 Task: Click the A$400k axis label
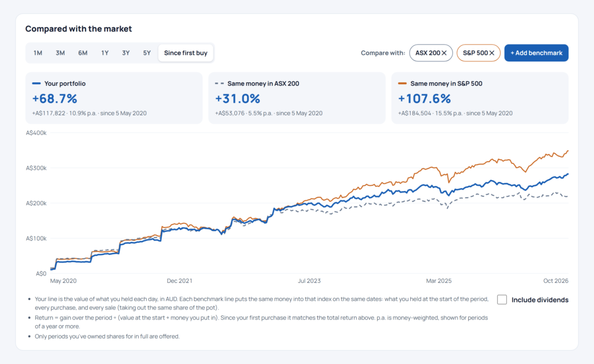coord(37,133)
